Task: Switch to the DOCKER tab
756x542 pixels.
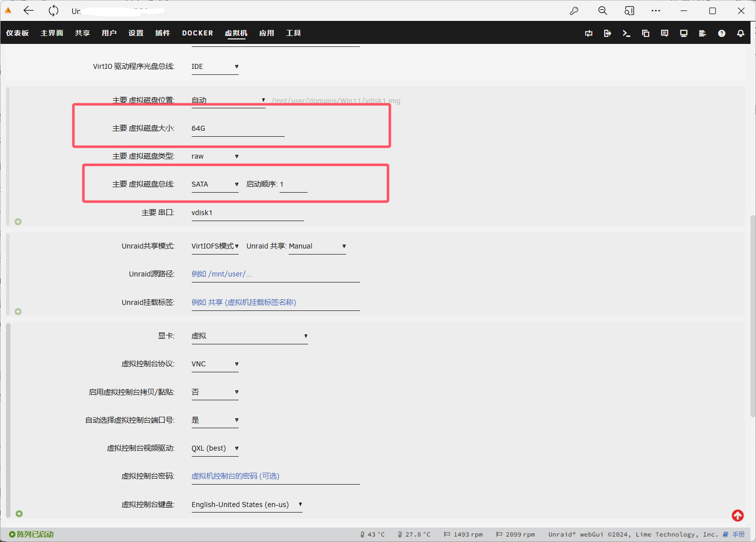Action: [197, 33]
